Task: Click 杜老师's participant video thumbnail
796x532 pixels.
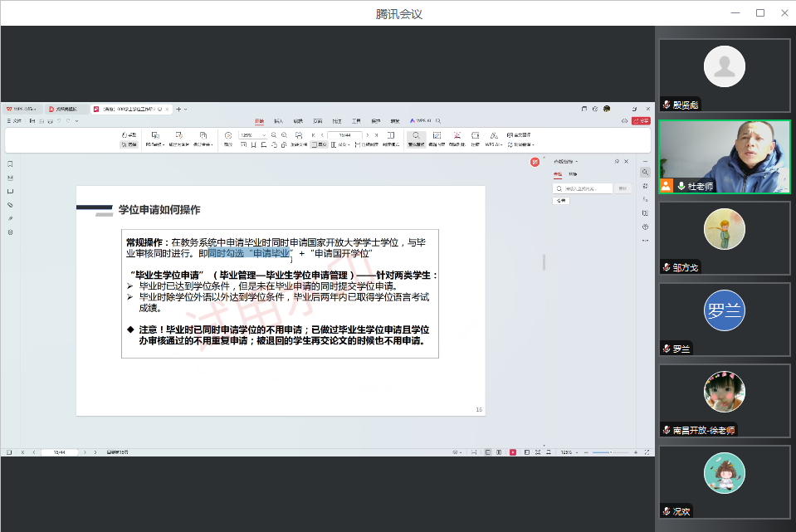Action: 724,157
